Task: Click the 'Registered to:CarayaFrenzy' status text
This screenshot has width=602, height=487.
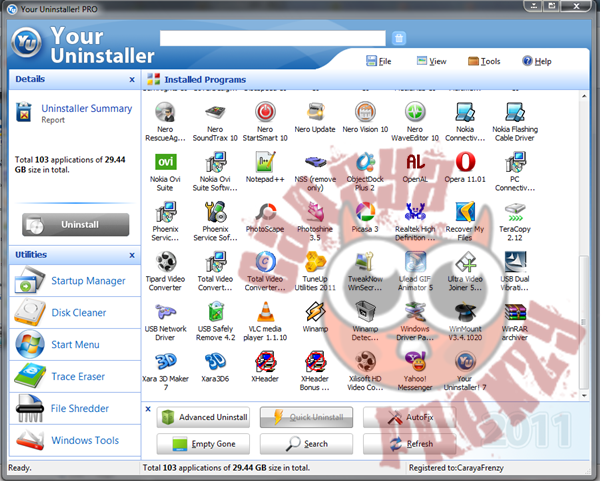Action: [x=456, y=468]
